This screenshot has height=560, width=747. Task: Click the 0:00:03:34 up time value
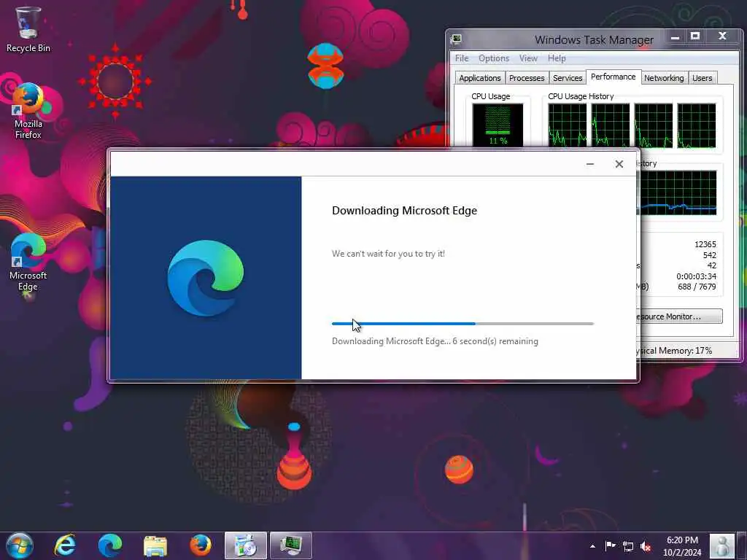pos(696,276)
